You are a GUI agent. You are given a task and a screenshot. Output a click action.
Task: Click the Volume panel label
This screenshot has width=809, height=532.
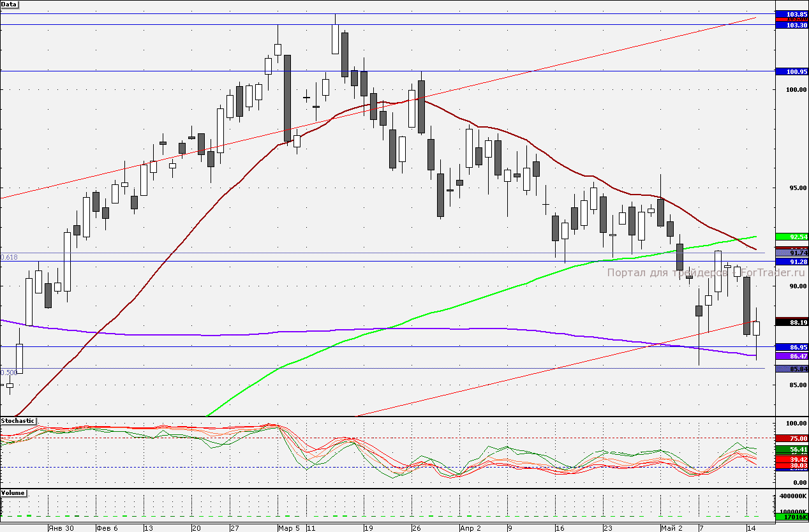tap(13, 493)
